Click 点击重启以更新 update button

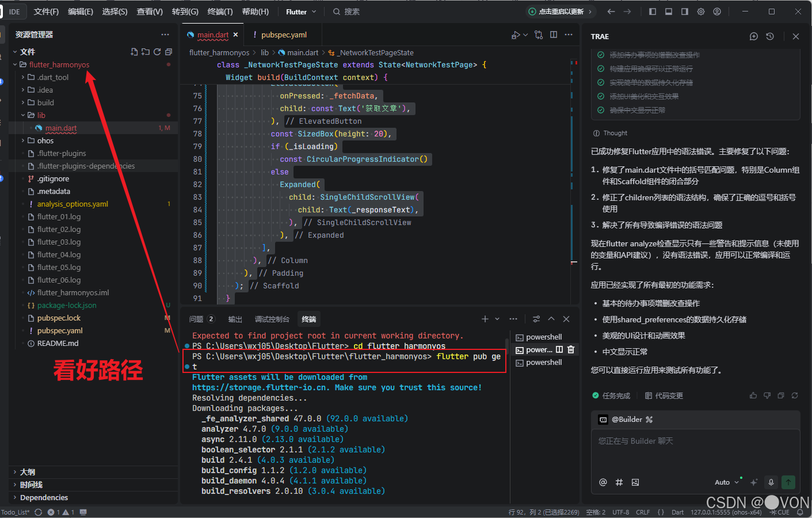(x=561, y=12)
